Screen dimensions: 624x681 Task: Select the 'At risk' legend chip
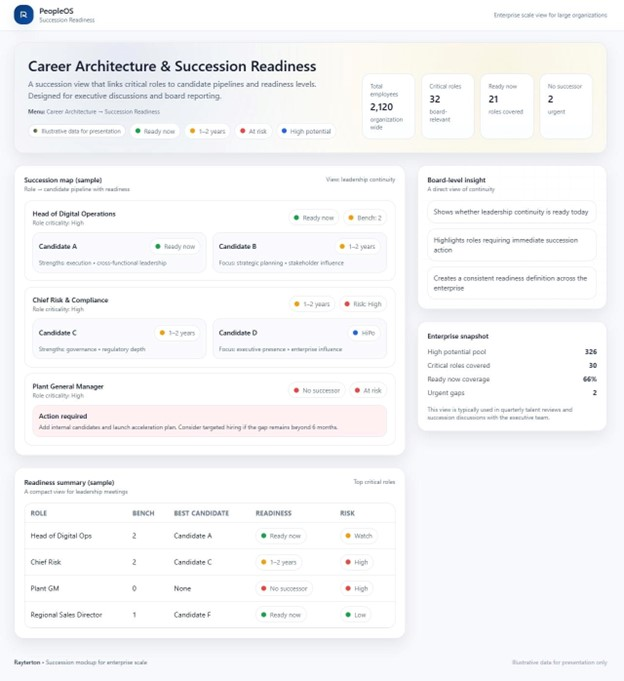253,131
